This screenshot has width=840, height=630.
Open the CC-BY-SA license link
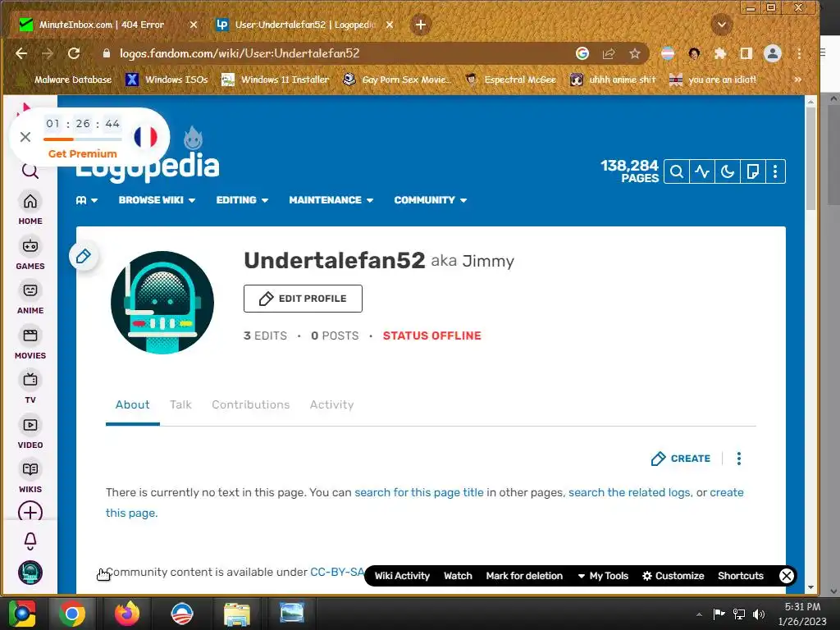click(x=337, y=572)
